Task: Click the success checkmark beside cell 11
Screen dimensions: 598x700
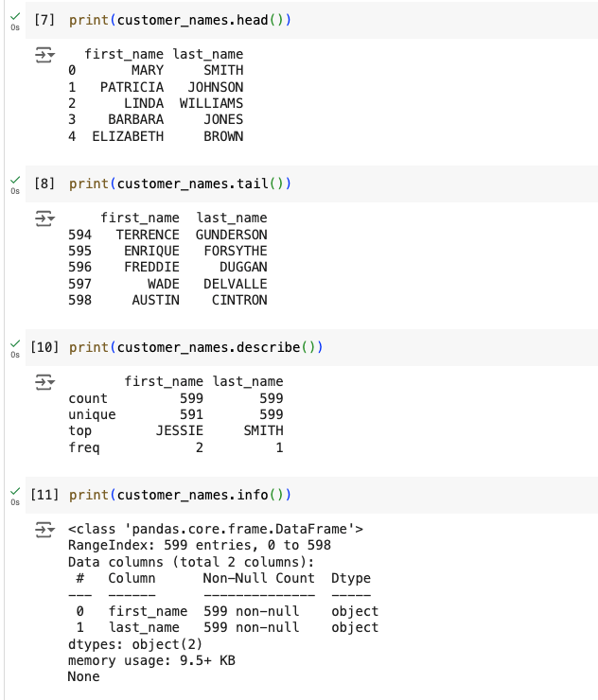Action: (14, 490)
